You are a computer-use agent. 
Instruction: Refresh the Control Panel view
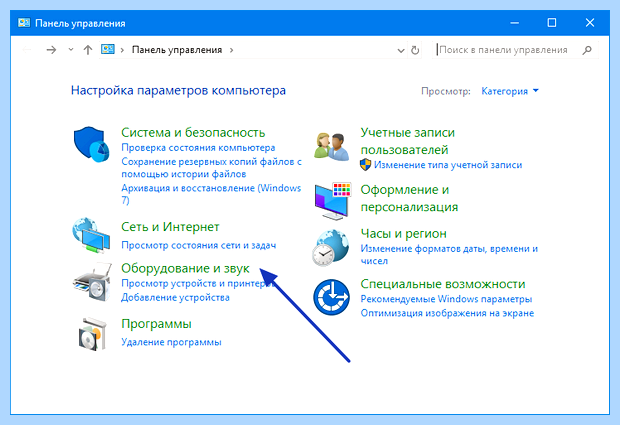tap(415, 50)
